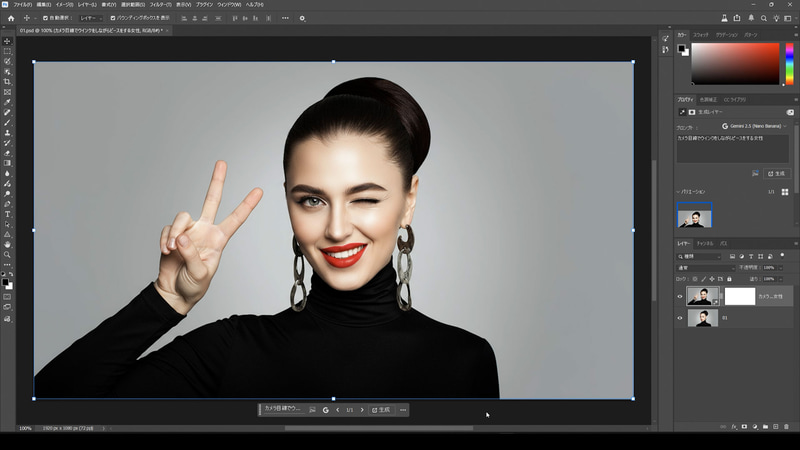Switch to the チャンネル tab
800x450 pixels.
tap(705, 244)
